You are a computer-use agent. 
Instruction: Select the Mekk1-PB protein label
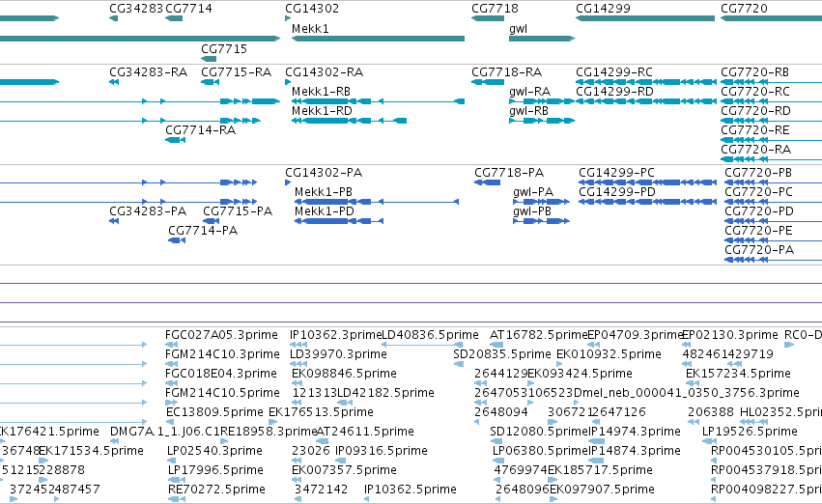pyautogui.click(x=324, y=192)
